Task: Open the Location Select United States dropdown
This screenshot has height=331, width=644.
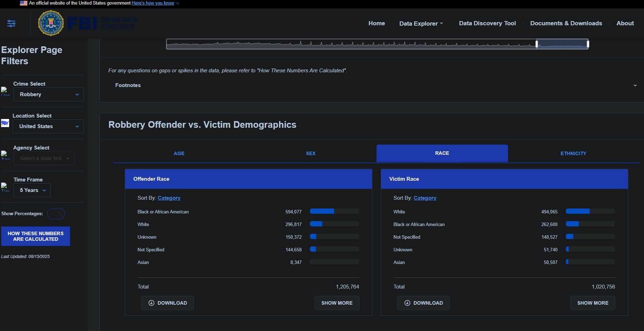Action: 48,126
